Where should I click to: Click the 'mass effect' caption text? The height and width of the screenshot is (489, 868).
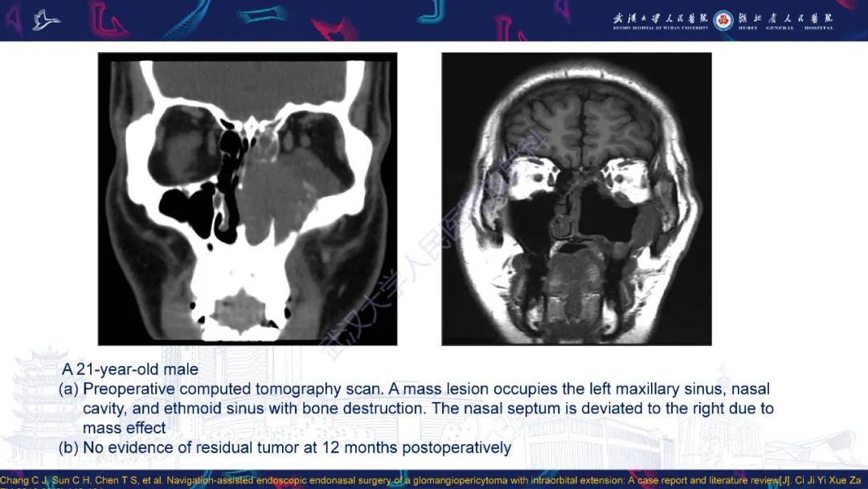point(124,428)
